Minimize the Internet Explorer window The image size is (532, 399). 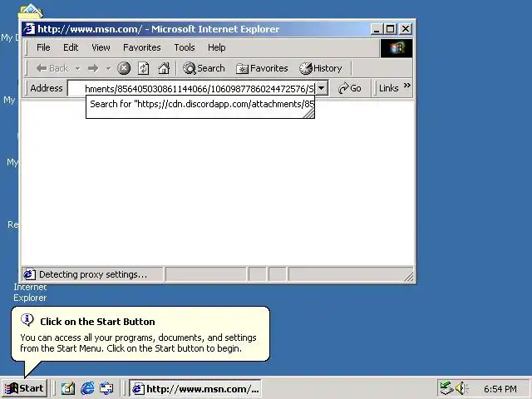[376, 29]
